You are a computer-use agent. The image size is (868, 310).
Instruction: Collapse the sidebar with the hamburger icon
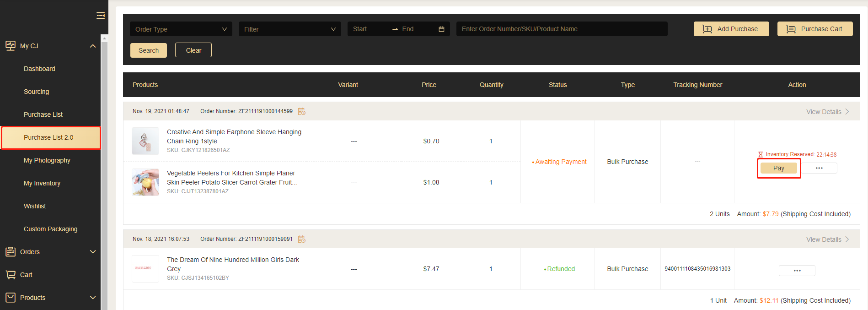(101, 16)
